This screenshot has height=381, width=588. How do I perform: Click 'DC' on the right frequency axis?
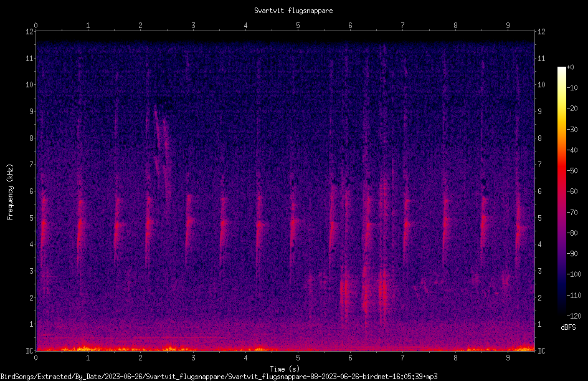point(541,351)
